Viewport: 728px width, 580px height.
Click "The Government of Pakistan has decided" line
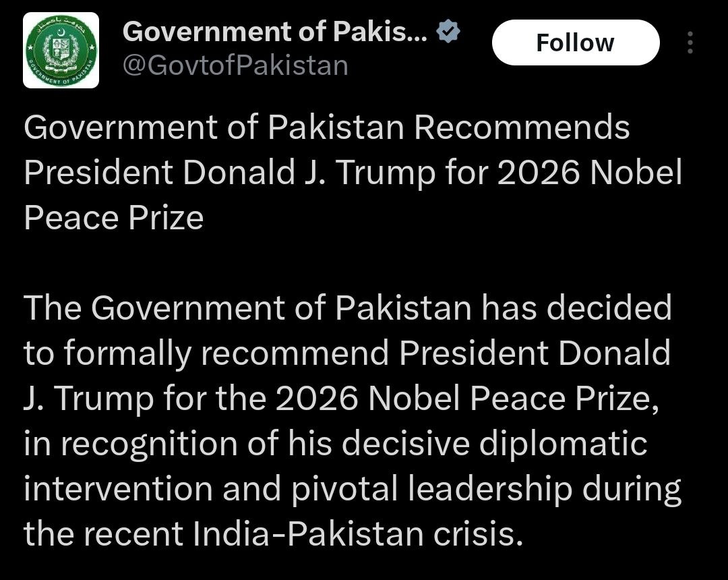coord(348,308)
